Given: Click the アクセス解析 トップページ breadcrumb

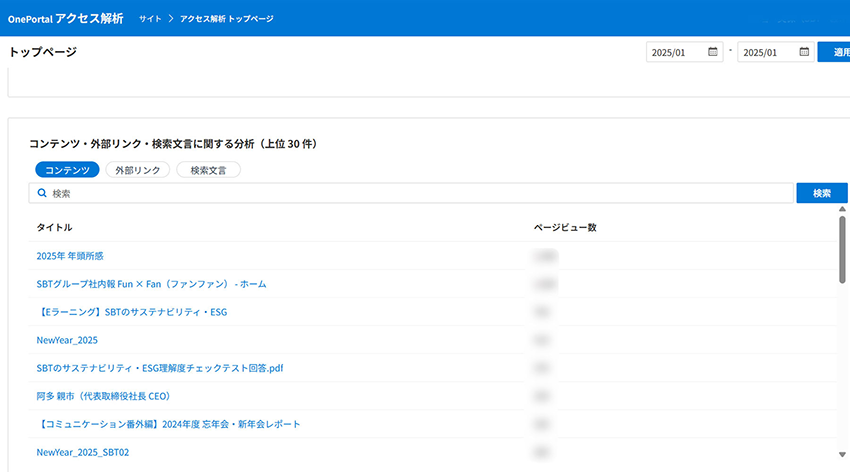Looking at the screenshot, I should [227, 19].
